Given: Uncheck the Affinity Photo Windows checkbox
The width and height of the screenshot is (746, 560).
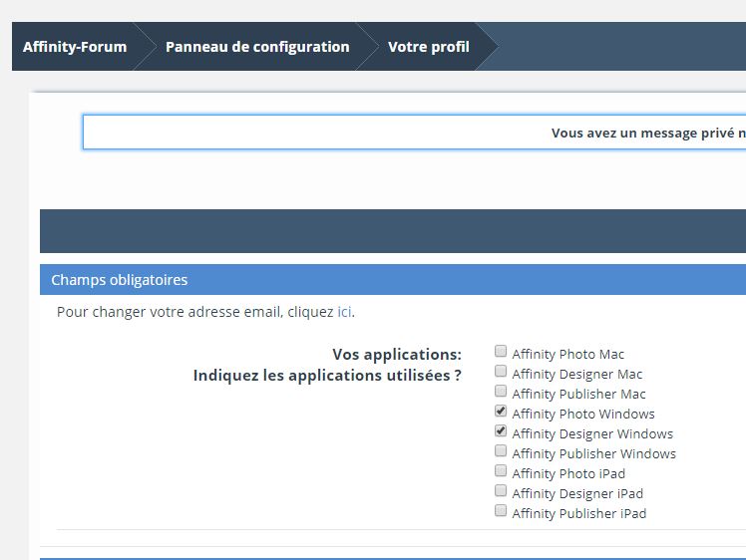Looking at the screenshot, I should 501,411.
